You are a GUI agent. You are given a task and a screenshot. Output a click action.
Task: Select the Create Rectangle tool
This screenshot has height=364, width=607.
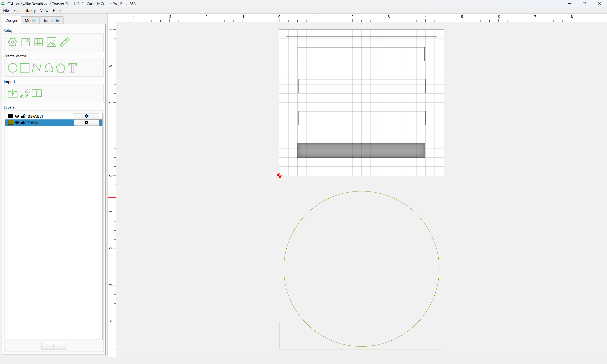click(x=24, y=68)
